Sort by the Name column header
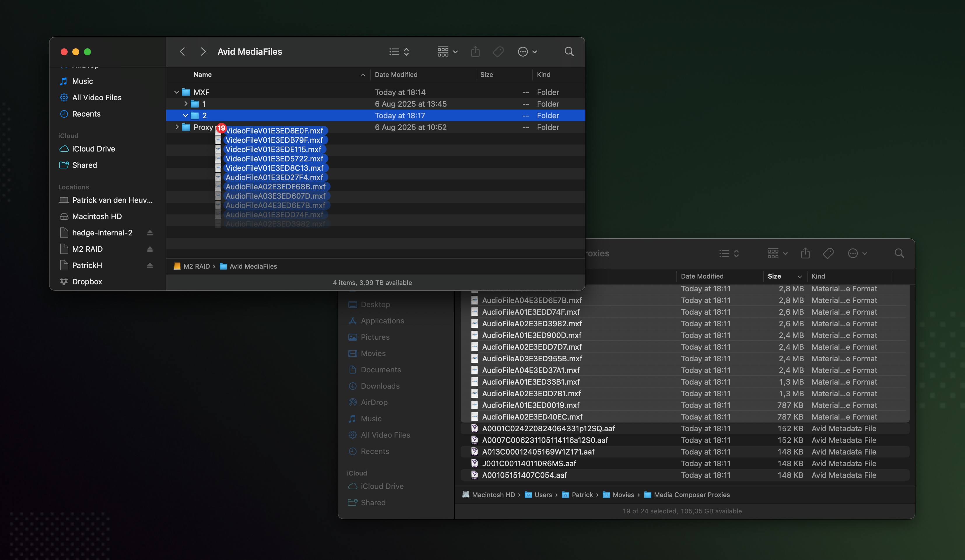This screenshot has height=560, width=965. pos(268,75)
